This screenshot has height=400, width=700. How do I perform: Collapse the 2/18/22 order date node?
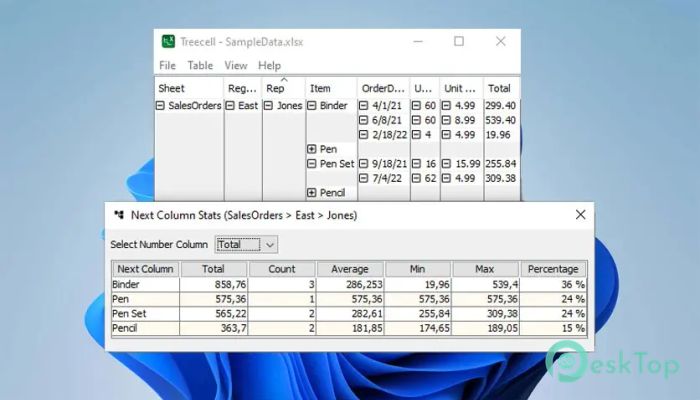363,135
